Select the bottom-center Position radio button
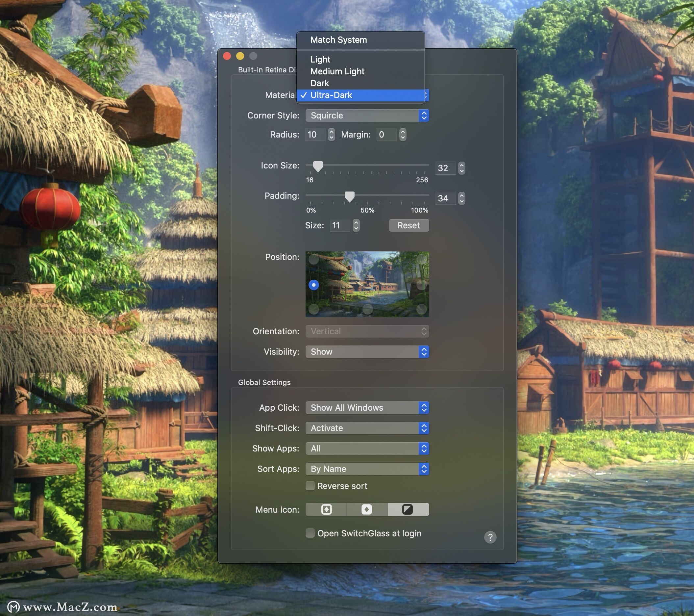Viewport: 694px width, 616px height. pos(368,309)
